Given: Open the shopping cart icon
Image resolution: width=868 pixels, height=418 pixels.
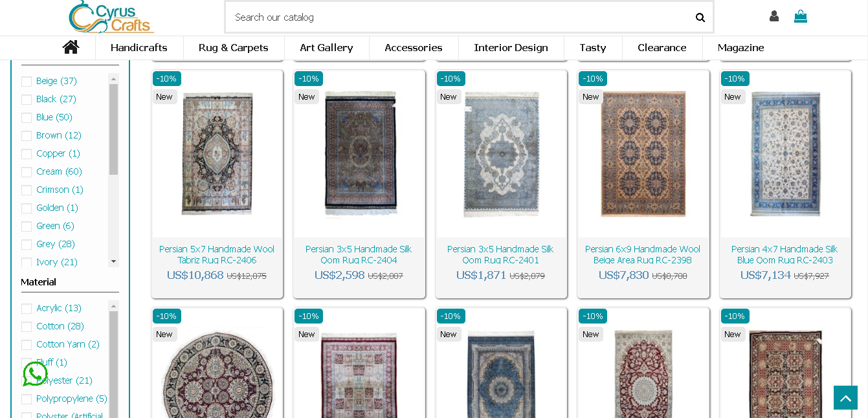Looking at the screenshot, I should coord(801,16).
